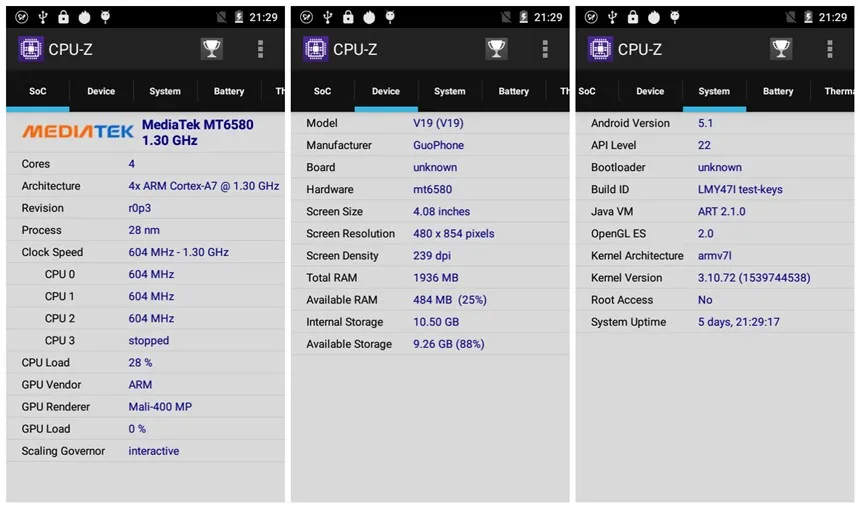Select Android Version value 5.1
Image resolution: width=860 pixels, height=508 pixels.
[x=705, y=123]
